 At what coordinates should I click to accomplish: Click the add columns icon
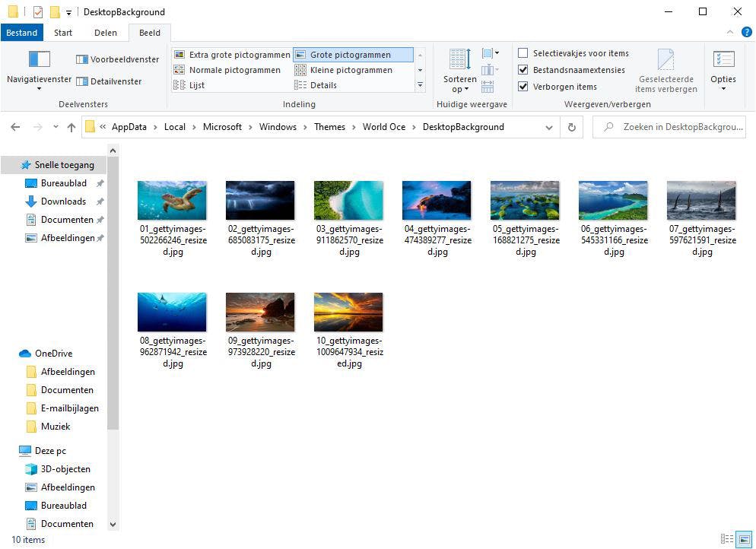click(x=490, y=70)
